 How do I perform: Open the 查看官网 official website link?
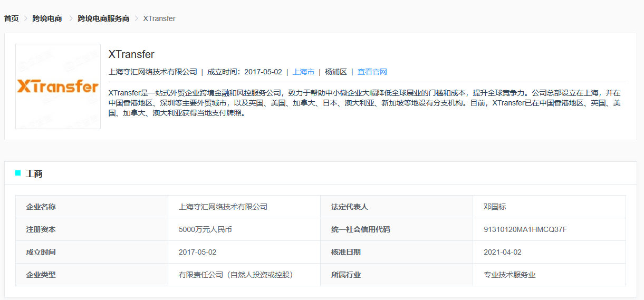372,72
